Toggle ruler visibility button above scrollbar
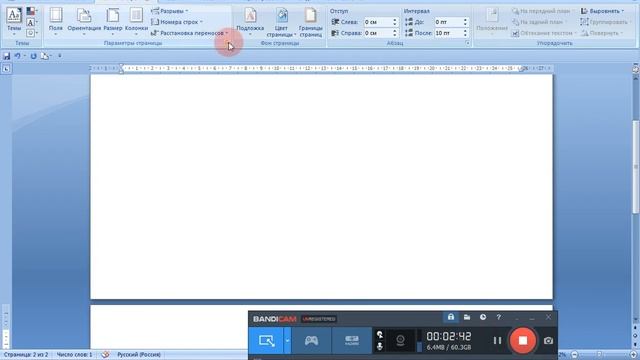Image resolution: width=640 pixels, height=360 pixels. (x=636, y=69)
